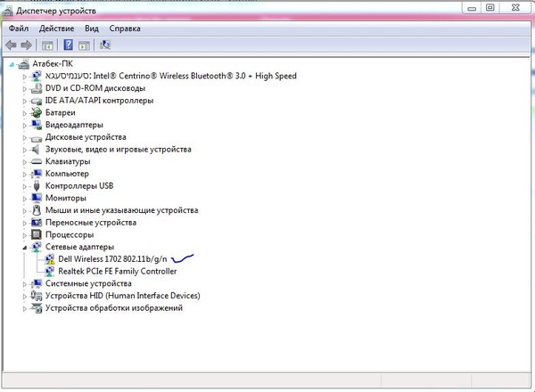Expand the Клавиатуры node arrow
The image size is (535, 392).
tap(24, 162)
